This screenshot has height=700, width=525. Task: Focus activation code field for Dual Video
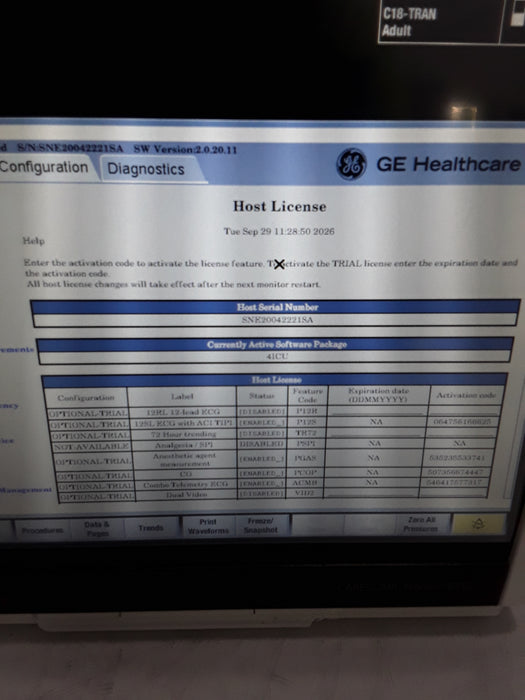click(x=454, y=493)
